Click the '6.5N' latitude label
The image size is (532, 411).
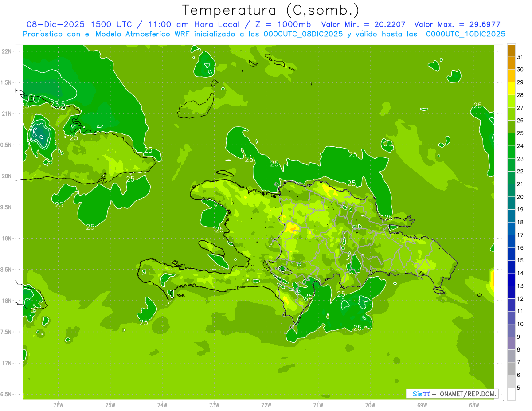(x=6, y=395)
